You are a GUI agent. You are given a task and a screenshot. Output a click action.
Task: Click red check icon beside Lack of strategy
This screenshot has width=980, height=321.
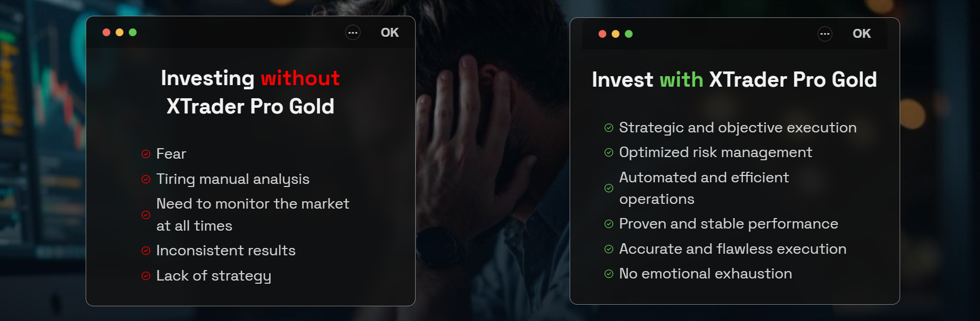146,276
